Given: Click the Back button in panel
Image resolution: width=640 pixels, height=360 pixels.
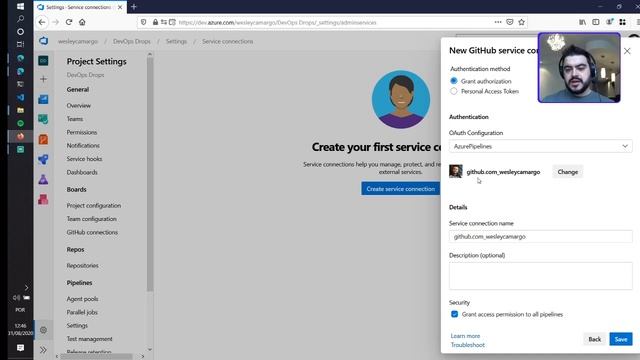Looking at the screenshot, I should pyautogui.click(x=595, y=339).
